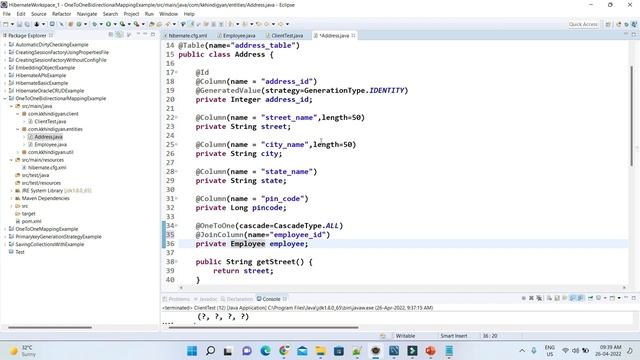This screenshot has height=360, width=640.
Task: Click the Save toolbar icon
Action: point(19,24)
